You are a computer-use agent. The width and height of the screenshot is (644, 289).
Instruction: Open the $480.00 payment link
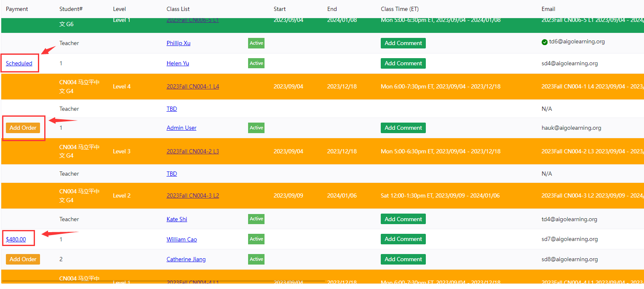tap(16, 239)
